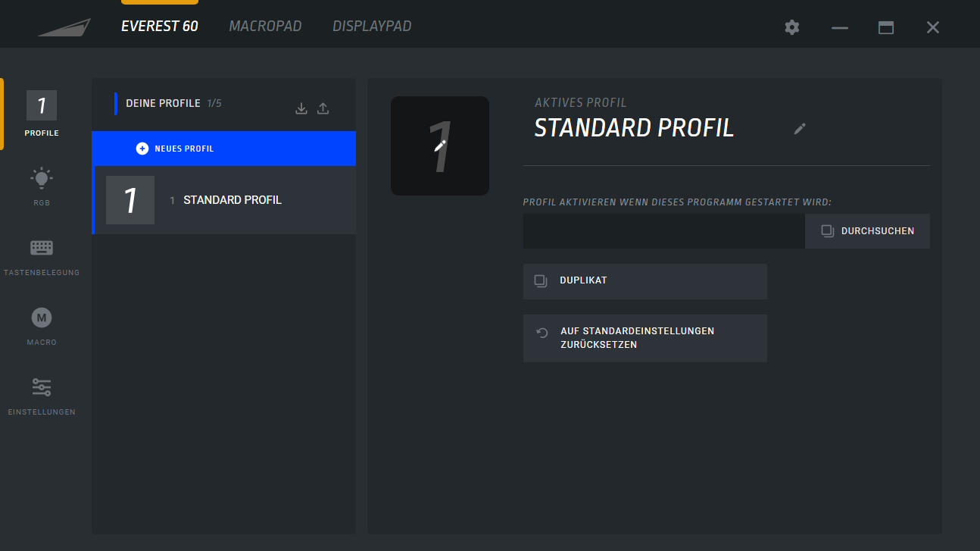This screenshot has width=980, height=551.
Task: Click the export profile upload icon
Action: (323, 108)
